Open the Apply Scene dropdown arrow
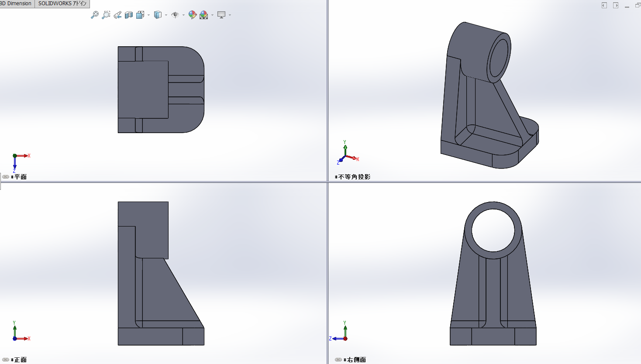 [212, 15]
